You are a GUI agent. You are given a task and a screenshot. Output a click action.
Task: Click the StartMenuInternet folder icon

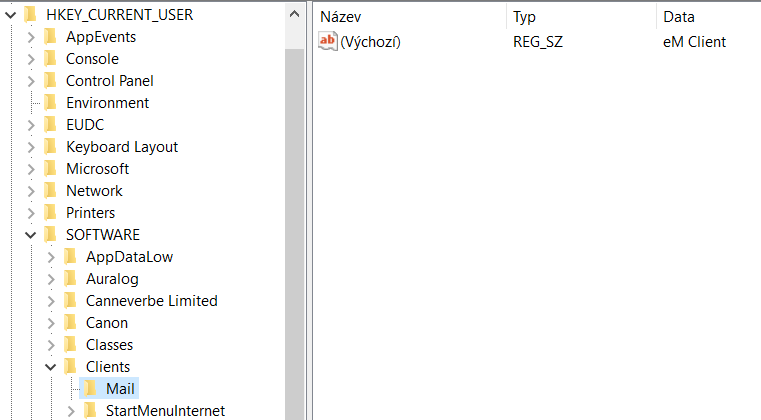tap(89, 411)
